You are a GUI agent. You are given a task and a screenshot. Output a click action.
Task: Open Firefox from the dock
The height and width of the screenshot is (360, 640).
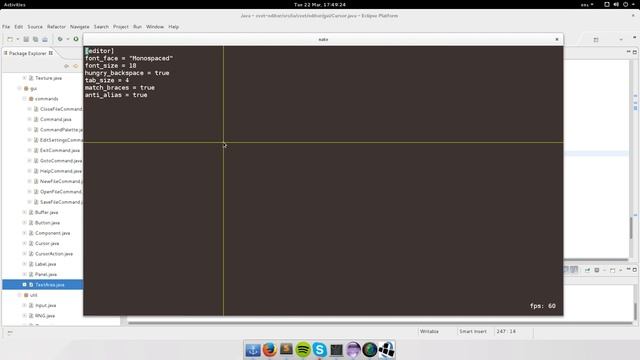(x=269, y=350)
